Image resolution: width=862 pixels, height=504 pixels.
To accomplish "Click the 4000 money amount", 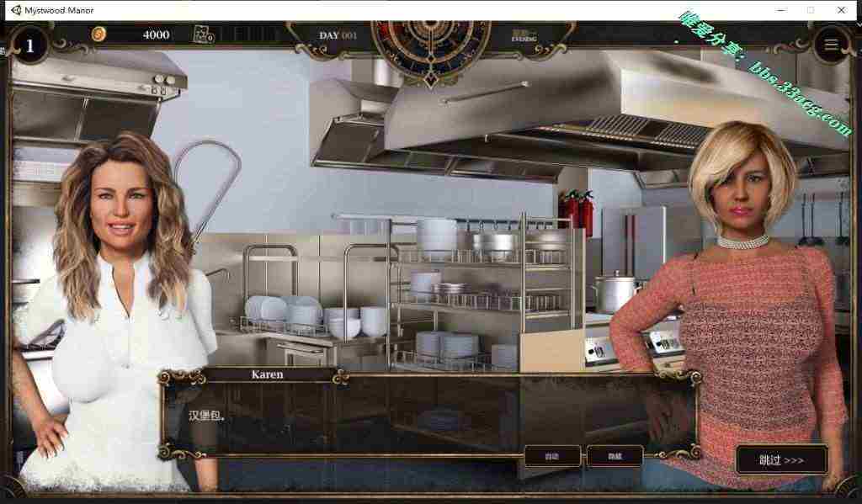I will click(156, 34).
